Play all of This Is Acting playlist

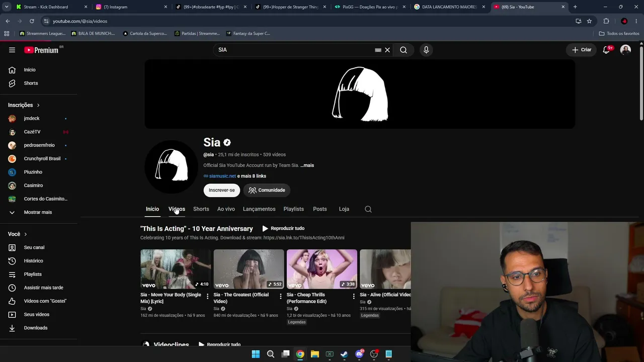[283, 228]
